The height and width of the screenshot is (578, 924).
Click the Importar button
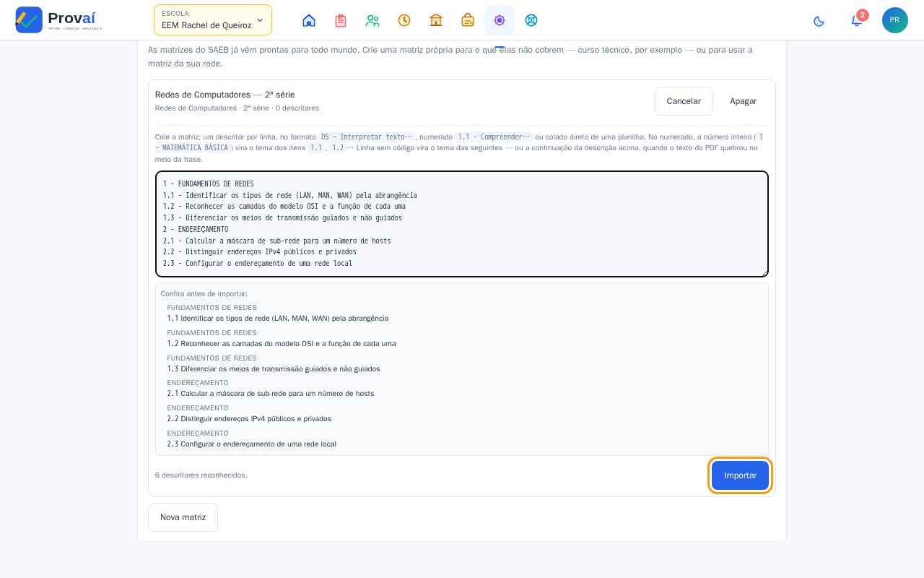click(x=740, y=475)
